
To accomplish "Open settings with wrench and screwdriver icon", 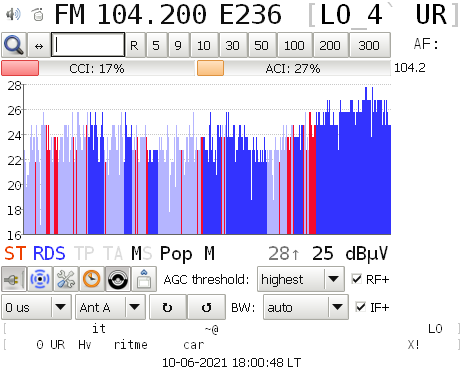I will coord(66,279).
